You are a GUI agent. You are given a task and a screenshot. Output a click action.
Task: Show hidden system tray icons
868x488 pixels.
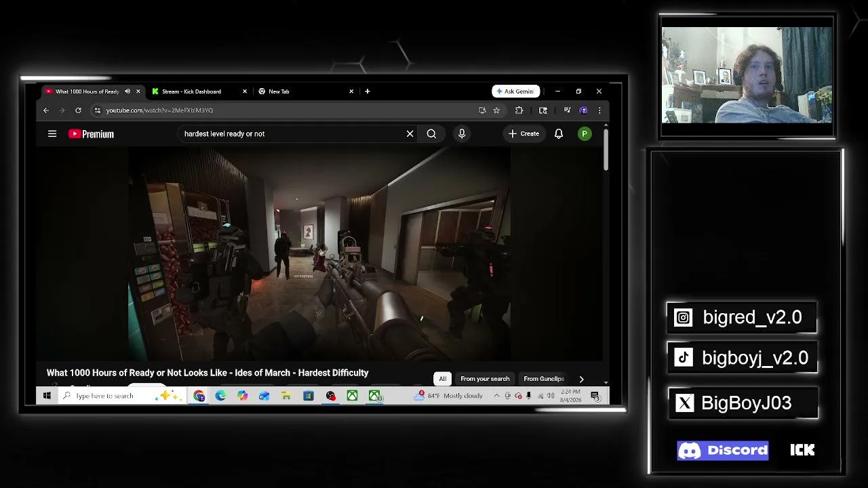coord(496,396)
